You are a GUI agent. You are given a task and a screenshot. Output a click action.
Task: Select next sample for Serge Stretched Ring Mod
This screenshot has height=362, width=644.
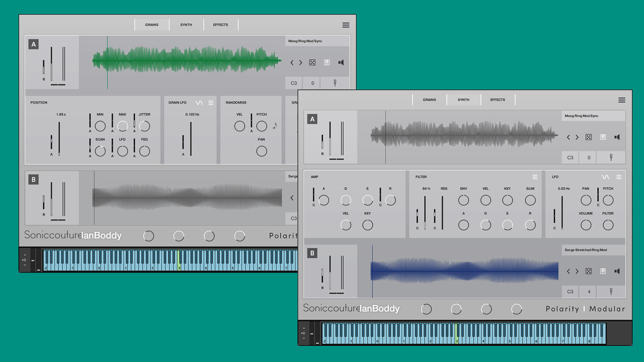[577, 271]
